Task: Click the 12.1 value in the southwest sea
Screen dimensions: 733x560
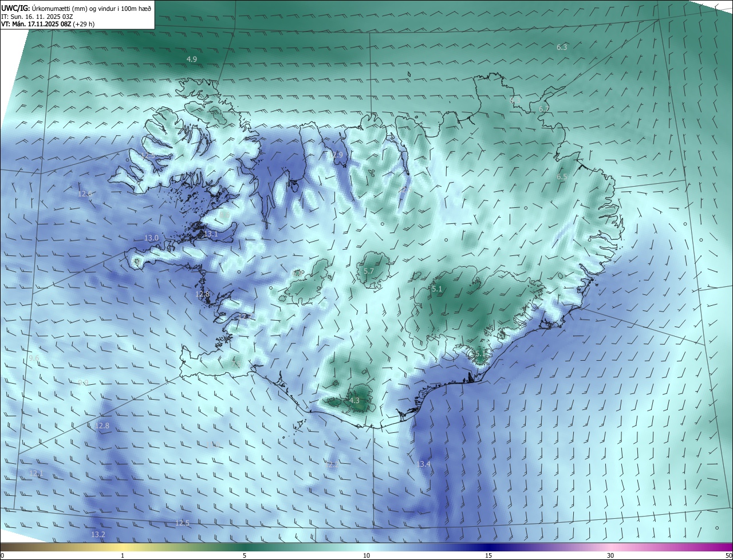Action: tap(36, 473)
